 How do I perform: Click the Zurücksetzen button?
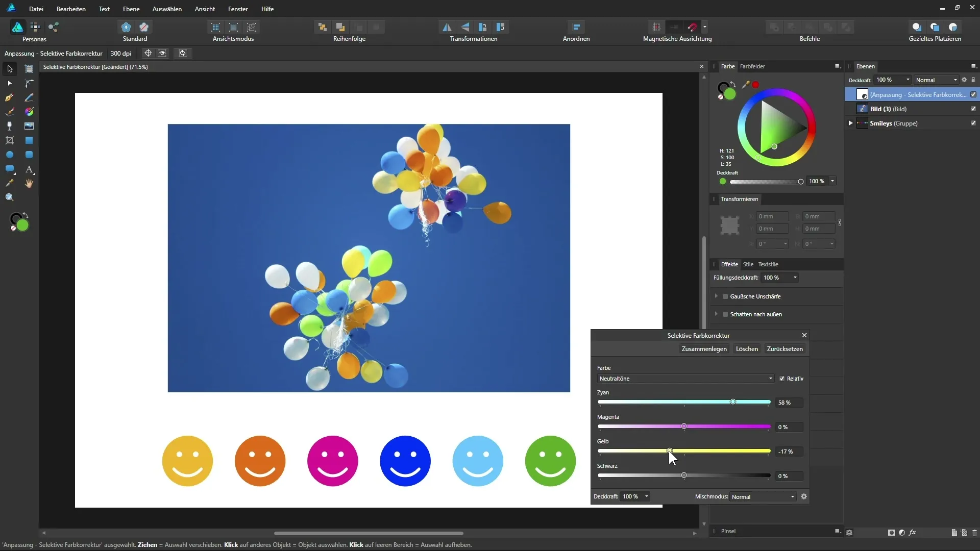[785, 349]
